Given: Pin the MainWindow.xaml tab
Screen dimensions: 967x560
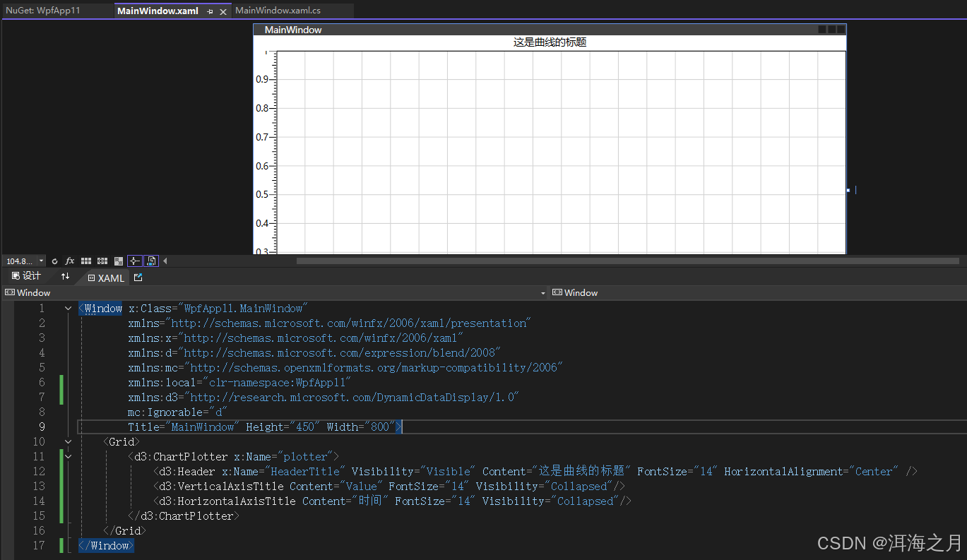Looking at the screenshot, I should (x=210, y=11).
